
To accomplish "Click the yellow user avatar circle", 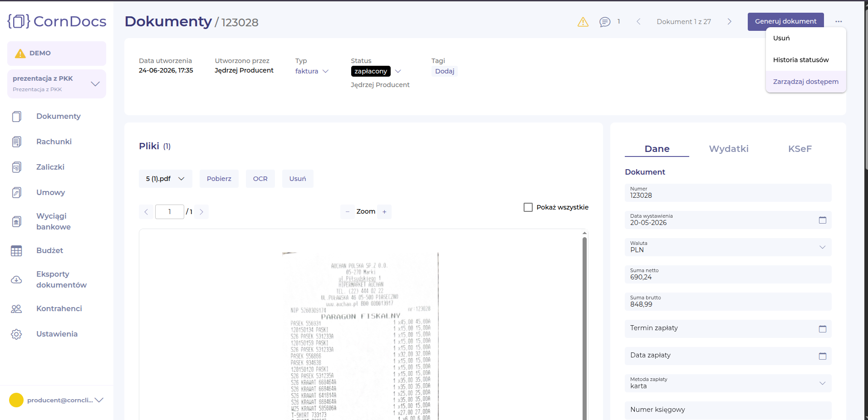I will [x=16, y=400].
